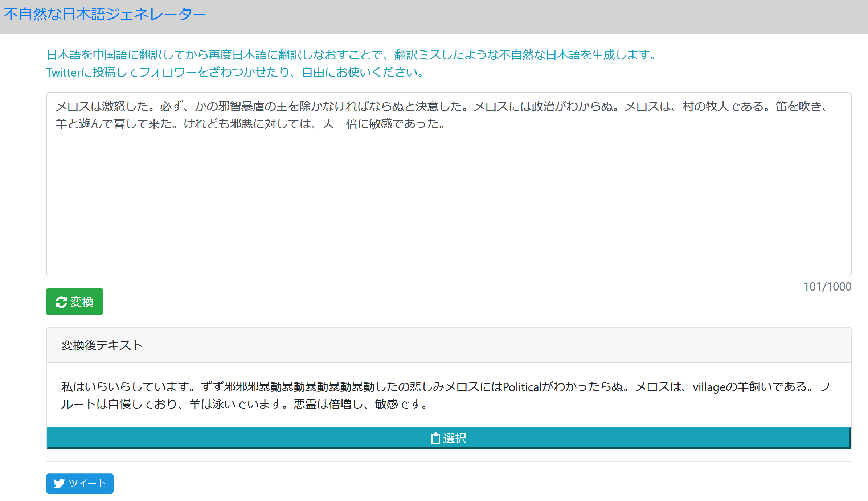This screenshot has height=501, width=868.
Task: Click into the Japanese input text area
Action: tap(449, 184)
